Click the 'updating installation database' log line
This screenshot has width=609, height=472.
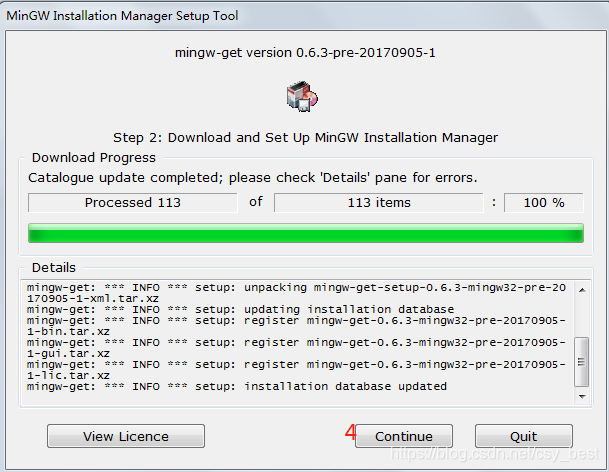[240, 310]
